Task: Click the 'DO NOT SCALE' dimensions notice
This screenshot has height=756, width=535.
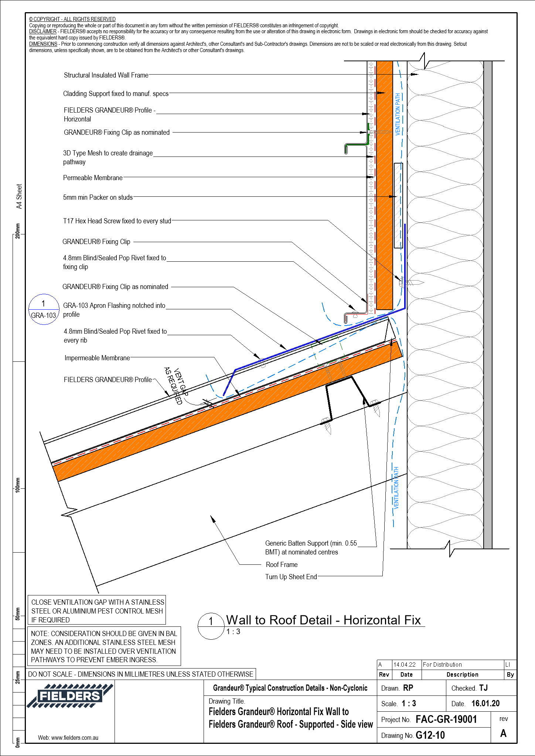Action: point(141,674)
